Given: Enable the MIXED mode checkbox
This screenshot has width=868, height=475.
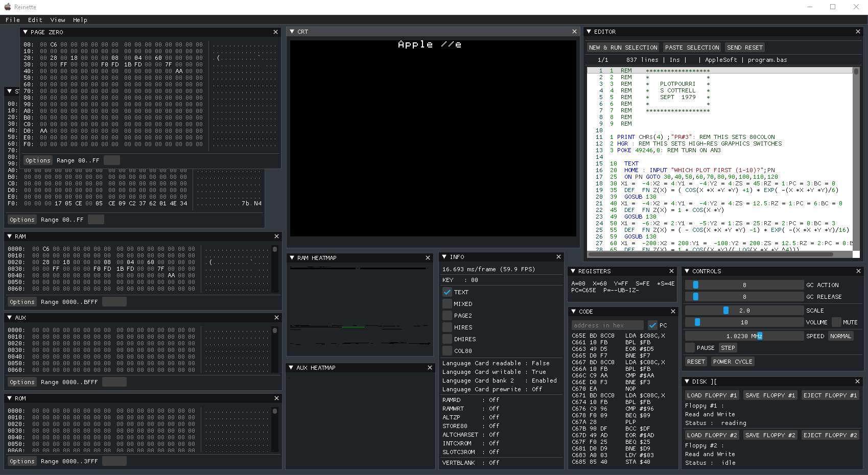Looking at the screenshot, I should (447, 304).
